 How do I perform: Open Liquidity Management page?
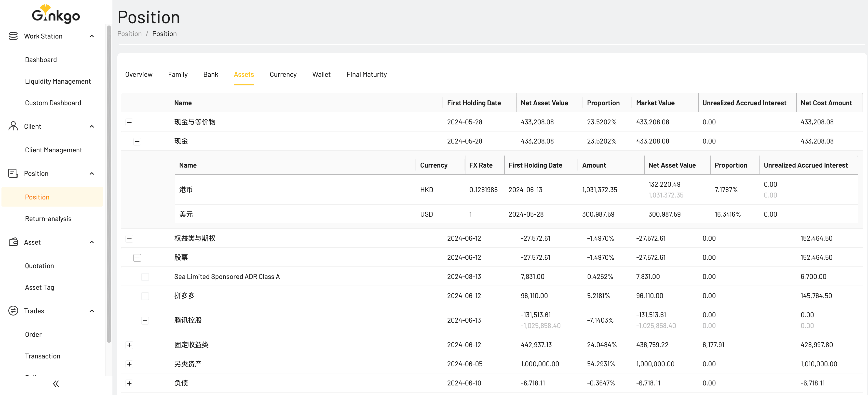tap(58, 81)
